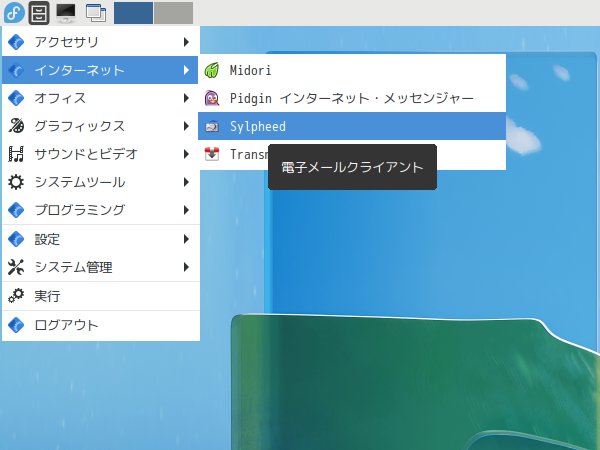Click the ログアウト diamond icon
Image resolution: width=600 pixels, height=450 pixels.
click(x=16, y=325)
